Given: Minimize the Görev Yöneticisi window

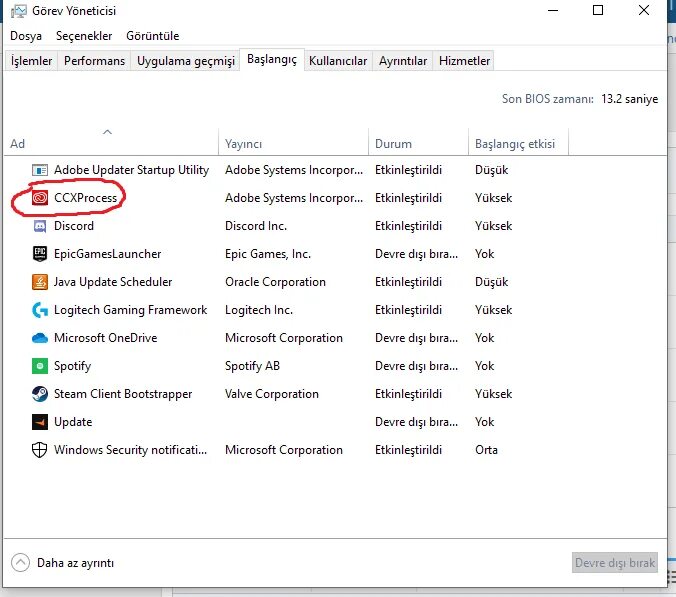Looking at the screenshot, I should click(553, 10).
